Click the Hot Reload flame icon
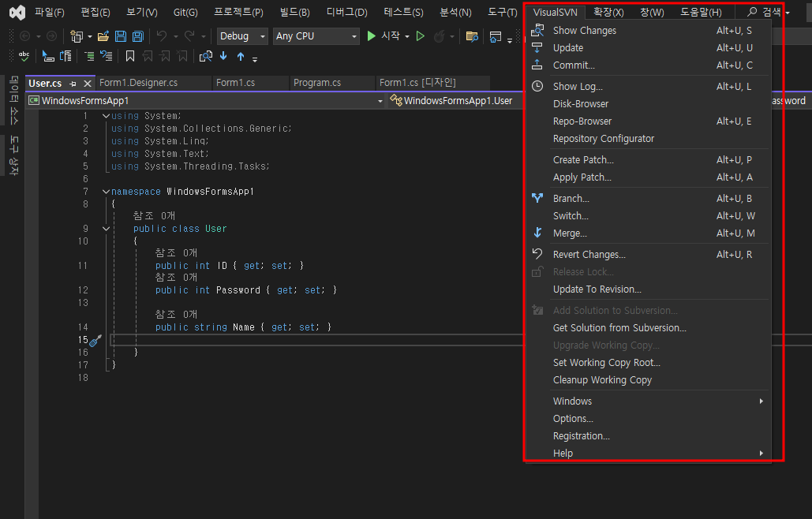Screen dimensions: 812x519 [439, 36]
